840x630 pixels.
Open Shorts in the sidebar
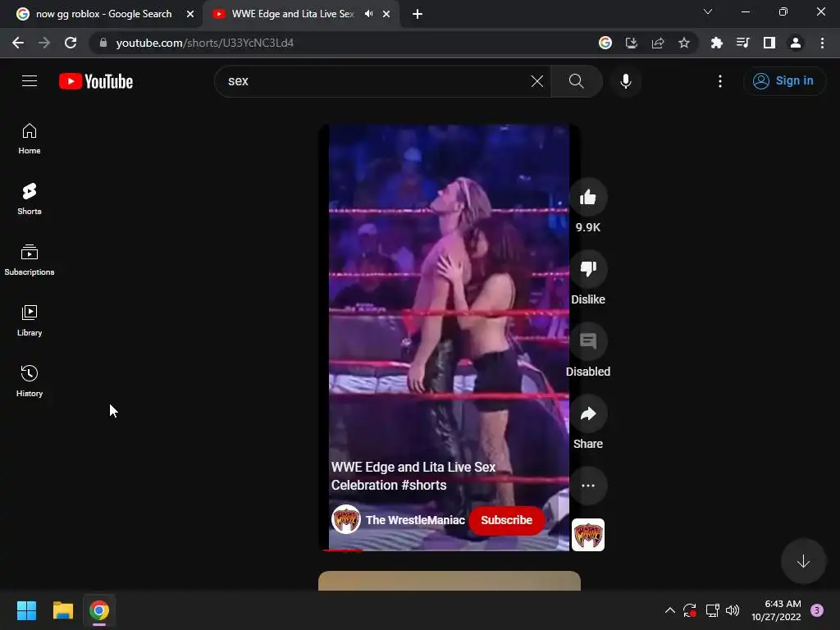coord(30,199)
